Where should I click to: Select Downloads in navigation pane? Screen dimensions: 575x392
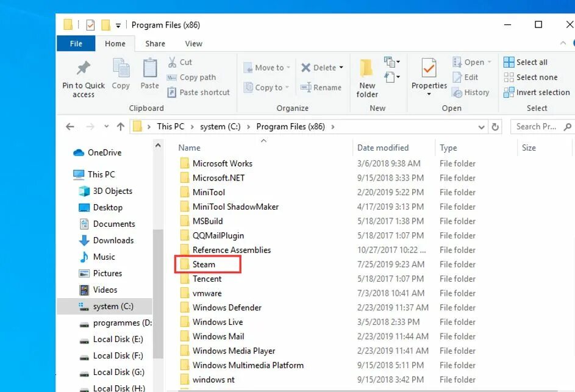(106, 241)
